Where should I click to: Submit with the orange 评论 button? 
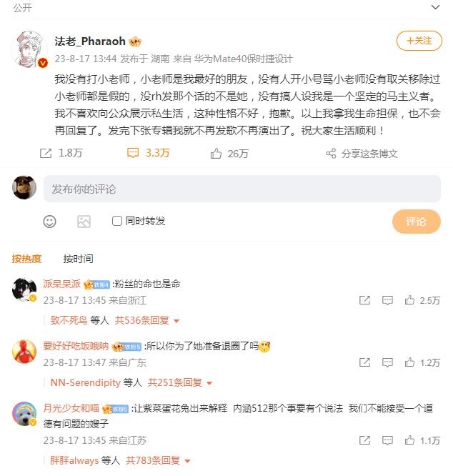coord(417,222)
